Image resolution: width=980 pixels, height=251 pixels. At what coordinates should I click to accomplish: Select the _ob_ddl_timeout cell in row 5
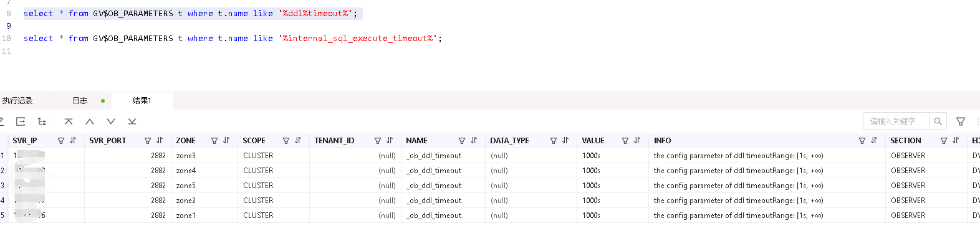434,215
